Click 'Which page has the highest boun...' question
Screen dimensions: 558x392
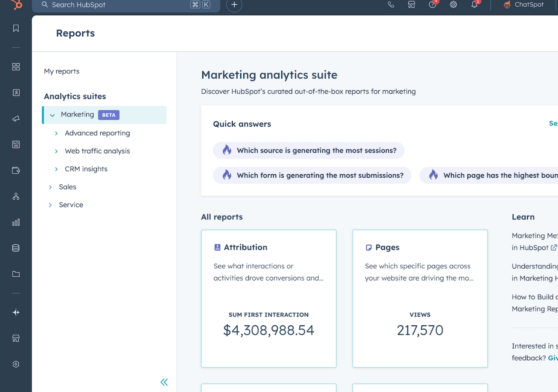489,175
